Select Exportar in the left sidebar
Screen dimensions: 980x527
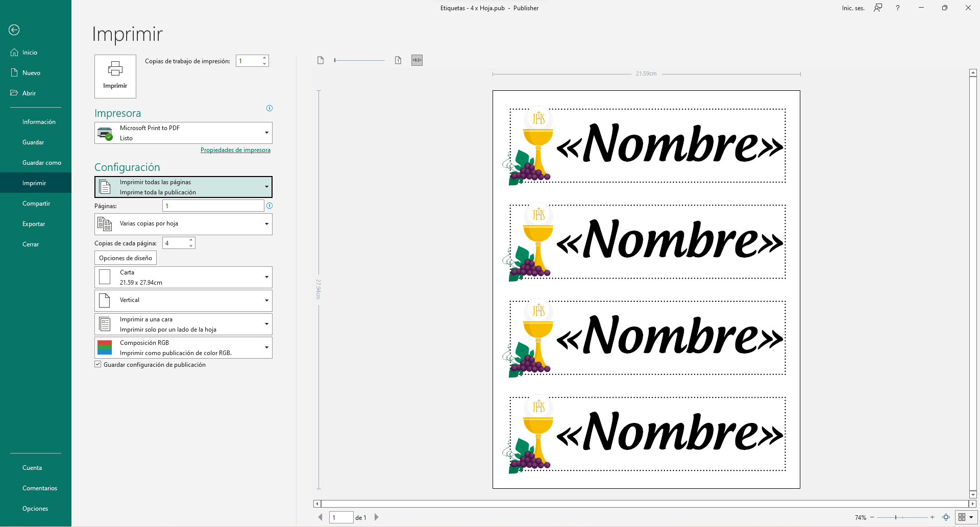point(34,224)
